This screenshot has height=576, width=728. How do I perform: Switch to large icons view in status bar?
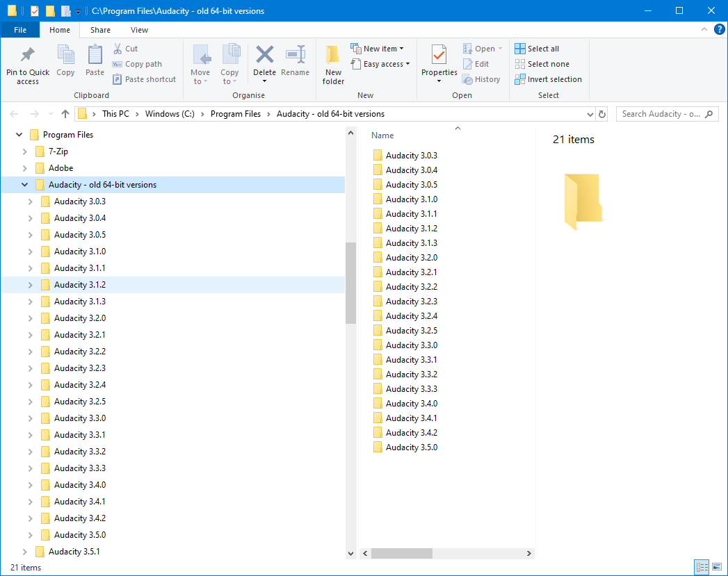(x=716, y=568)
